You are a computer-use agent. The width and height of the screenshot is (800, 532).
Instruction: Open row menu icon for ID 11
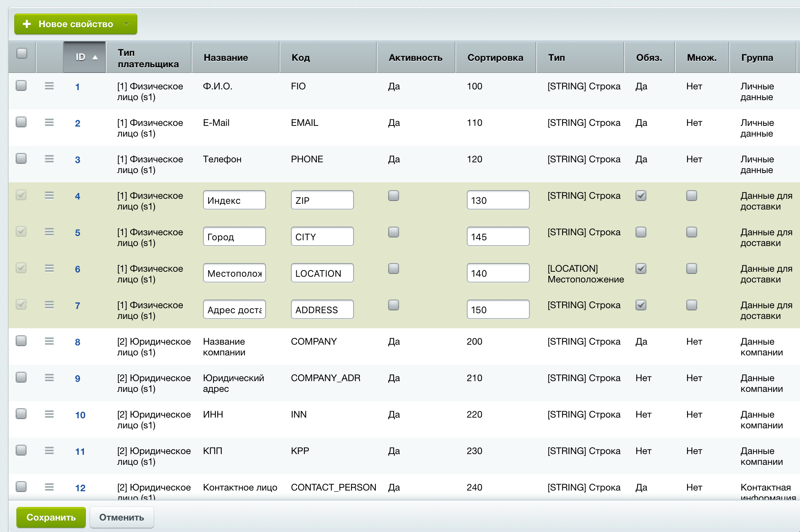click(x=49, y=450)
